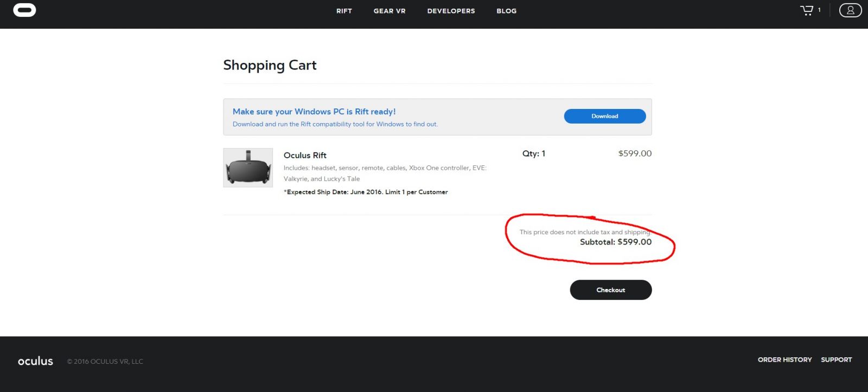Click the 'Shopping Cart' page heading
This screenshot has height=392, width=868.
270,65
